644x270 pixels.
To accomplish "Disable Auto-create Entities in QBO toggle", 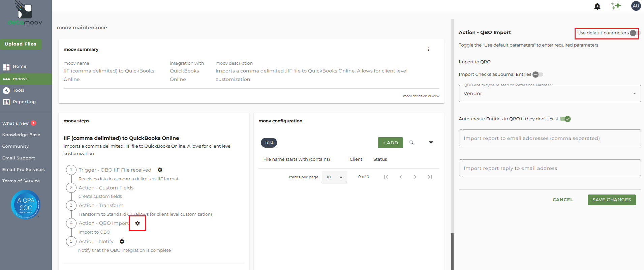I will tap(565, 119).
